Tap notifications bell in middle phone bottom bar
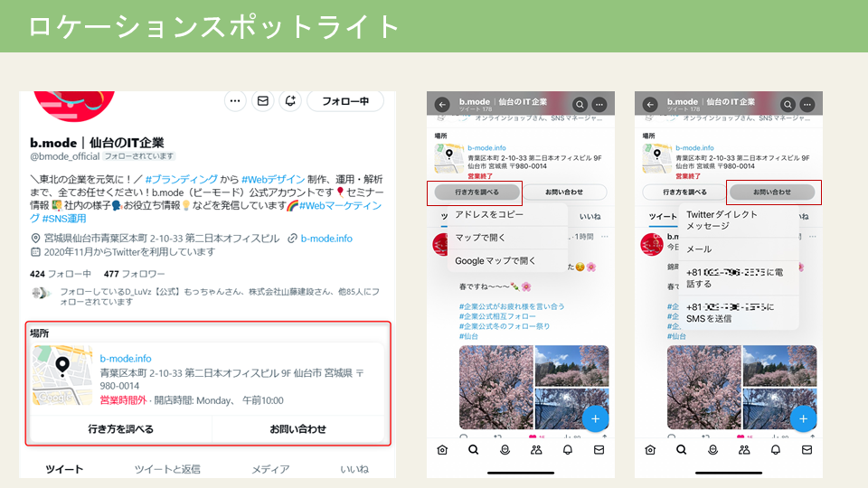The image size is (868, 488). (568, 450)
